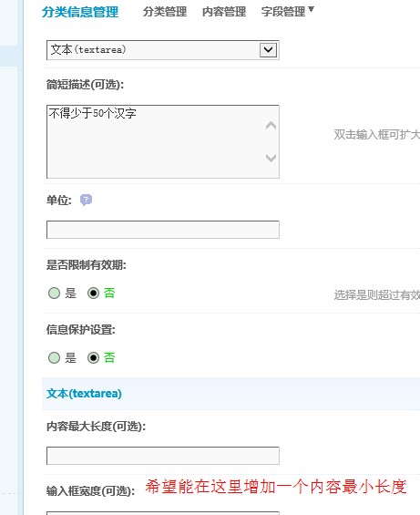Click the 文本(textarea) section header
The height and width of the screenshot is (515, 420).
tap(84, 394)
